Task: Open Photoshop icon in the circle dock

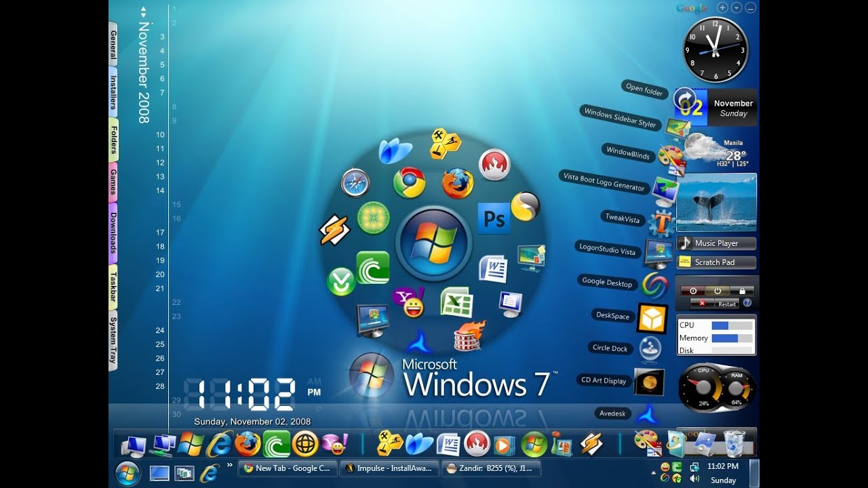Action: pos(494,218)
